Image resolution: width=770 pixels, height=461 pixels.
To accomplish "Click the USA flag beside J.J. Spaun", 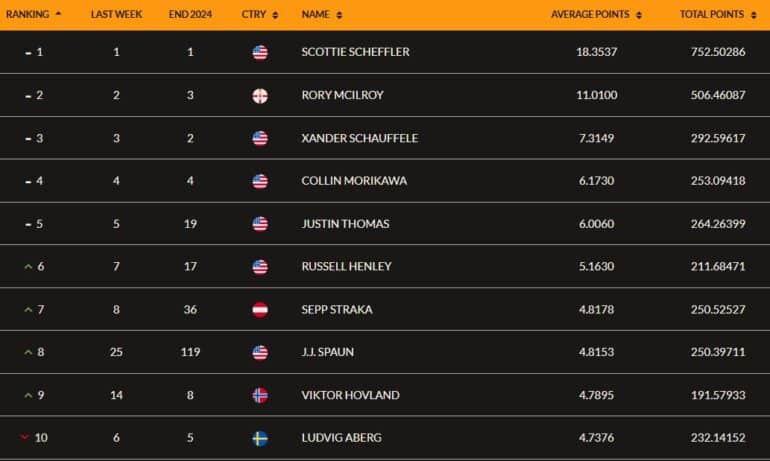I will [260, 352].
